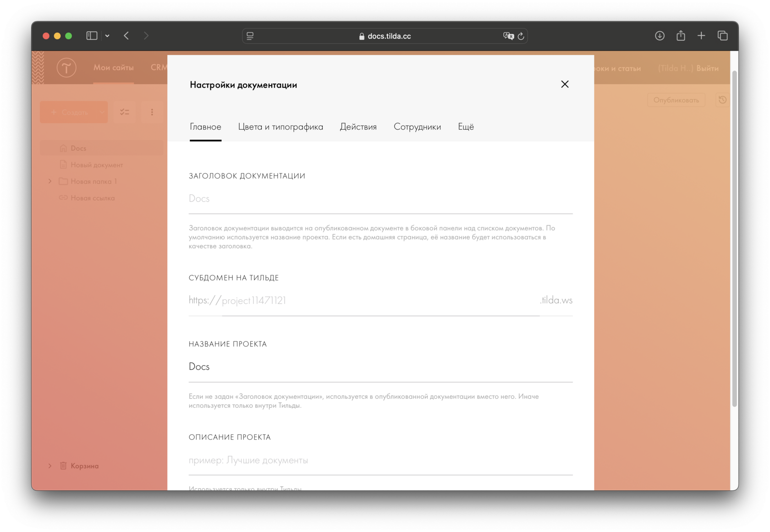The image size is (770, 532).
Task: Open the three-dot more options menu
Action: 152,112
